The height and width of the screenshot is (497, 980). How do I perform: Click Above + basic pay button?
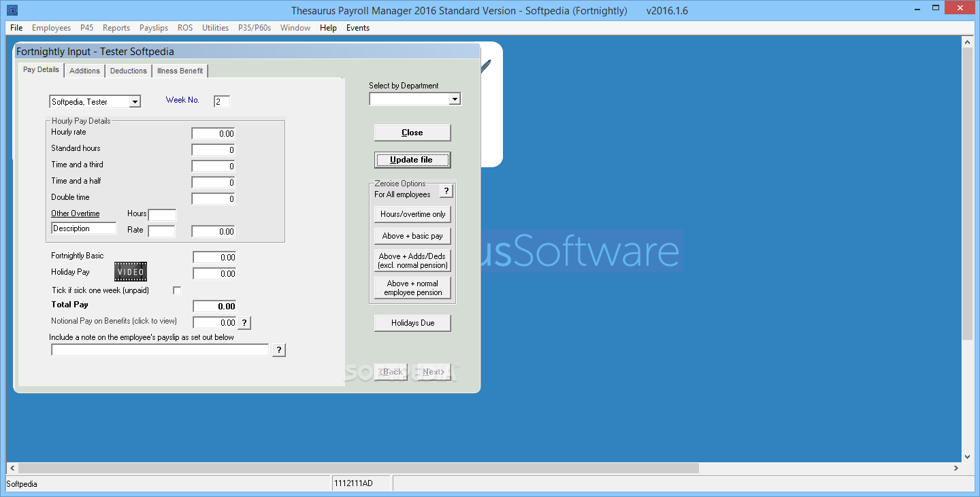(412, 236)
